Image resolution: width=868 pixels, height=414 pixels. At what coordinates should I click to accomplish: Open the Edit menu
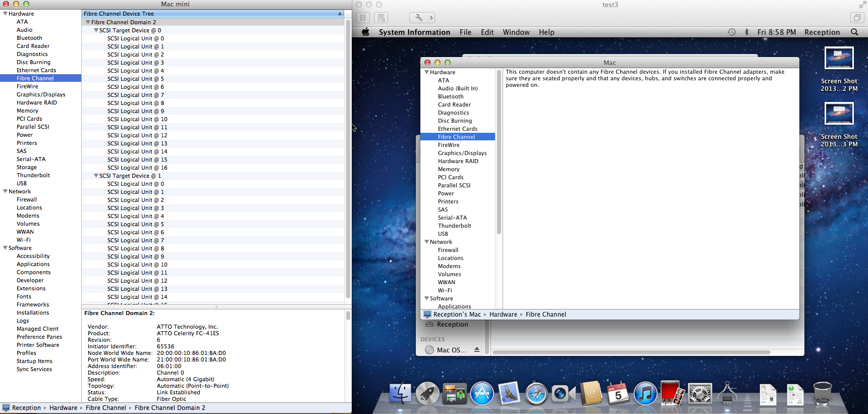tap(487, 32)
